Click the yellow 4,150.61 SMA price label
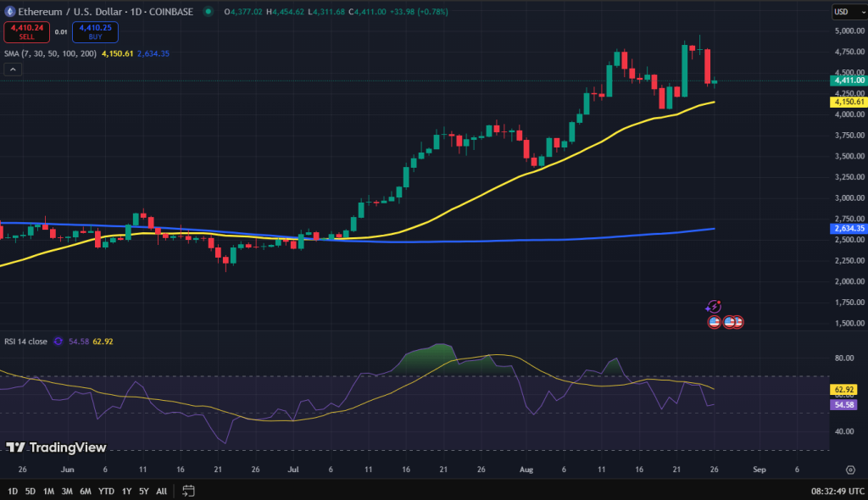868x500 pixels. [x=849, y=102]
